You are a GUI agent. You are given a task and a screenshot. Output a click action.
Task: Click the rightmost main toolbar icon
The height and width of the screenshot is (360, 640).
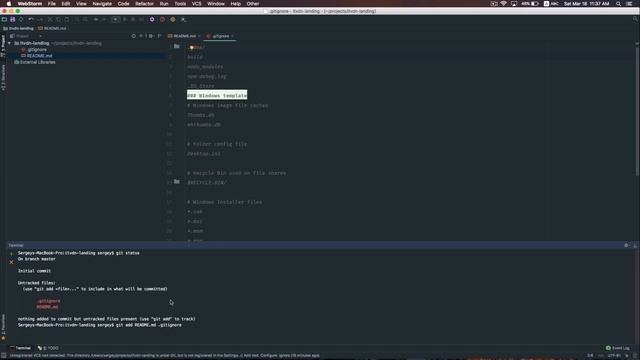[x=184, y=19]
